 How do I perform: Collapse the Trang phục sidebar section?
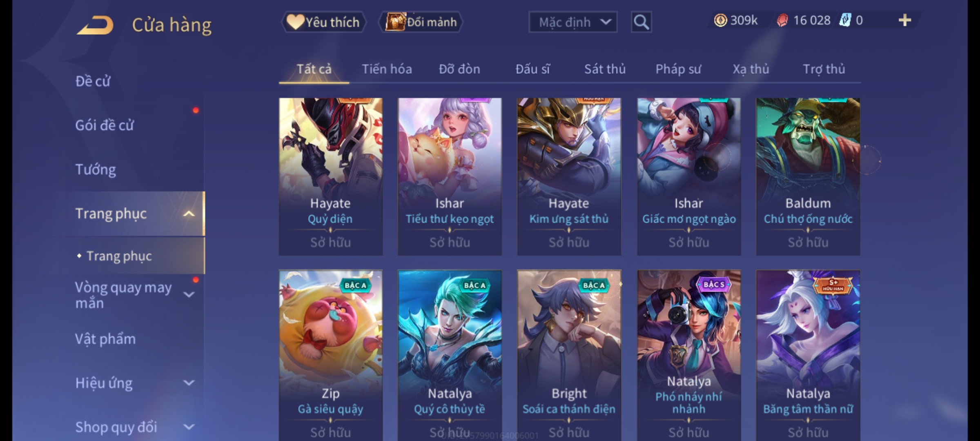click(189, 214)
